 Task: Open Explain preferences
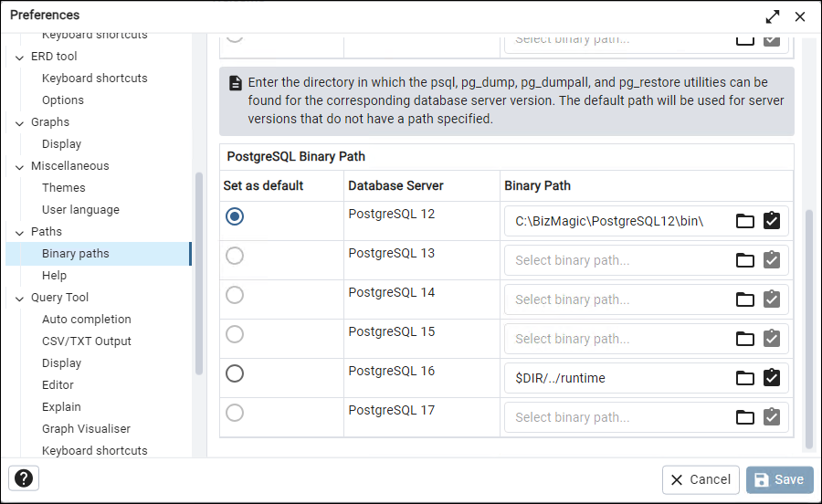tap(61, 407)
